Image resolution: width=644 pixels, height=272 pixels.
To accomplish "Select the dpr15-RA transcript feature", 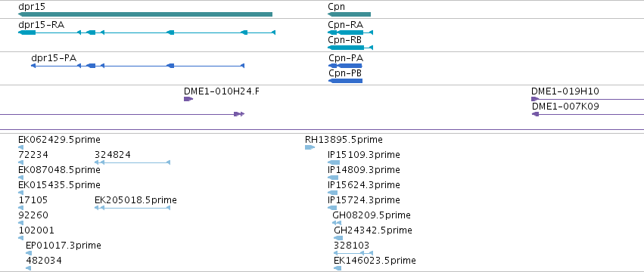I will (x=147, y=32).
